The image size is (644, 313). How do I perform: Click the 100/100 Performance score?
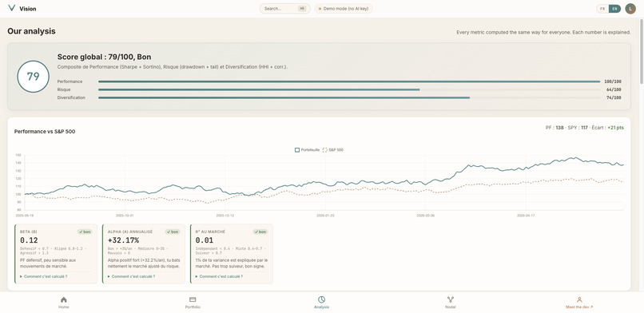(x=613, y=81)
